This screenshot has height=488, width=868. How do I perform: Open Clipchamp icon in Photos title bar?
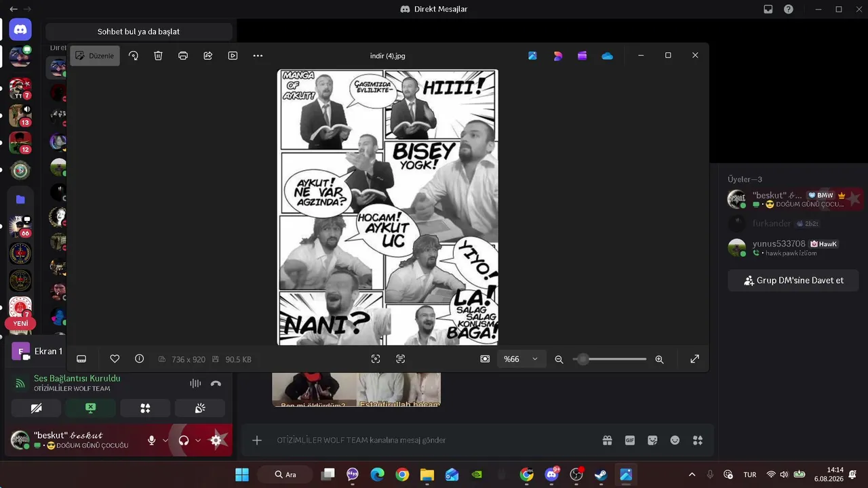tap(583, 56)
